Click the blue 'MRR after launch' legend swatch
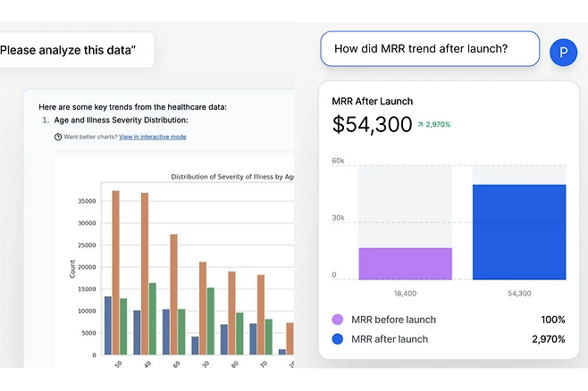 pos(337,339)
